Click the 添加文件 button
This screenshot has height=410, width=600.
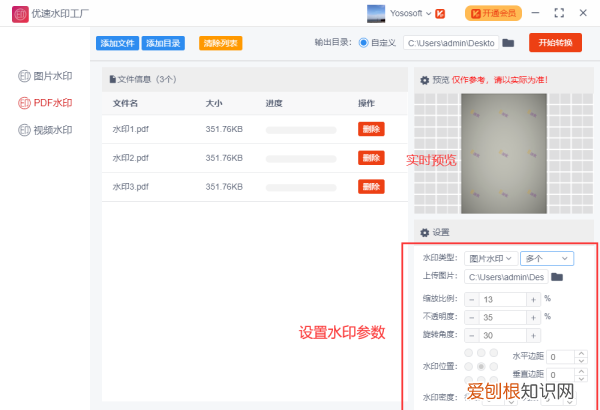coord(117,43)
